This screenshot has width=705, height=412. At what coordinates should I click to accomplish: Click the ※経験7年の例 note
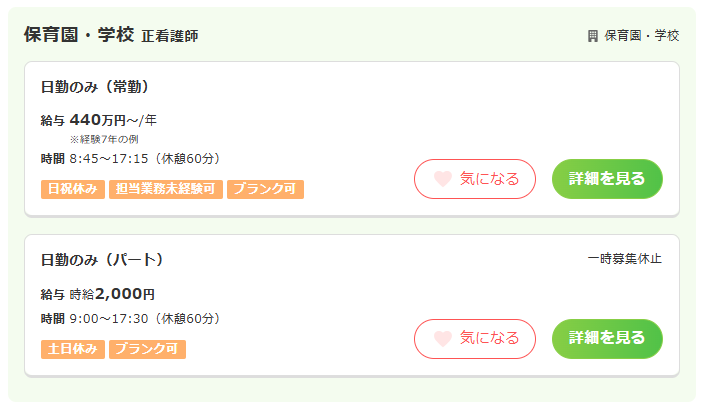pos(104,139)
